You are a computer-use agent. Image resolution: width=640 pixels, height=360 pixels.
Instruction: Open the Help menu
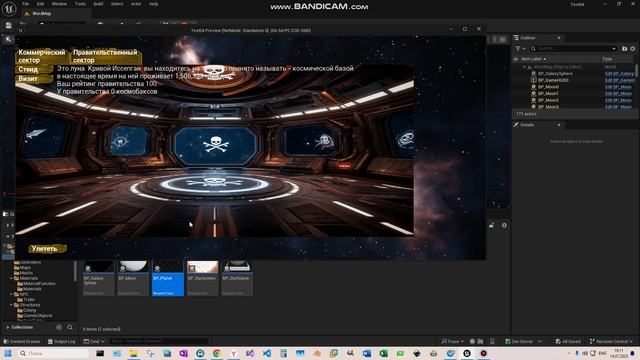coord(153,4)
